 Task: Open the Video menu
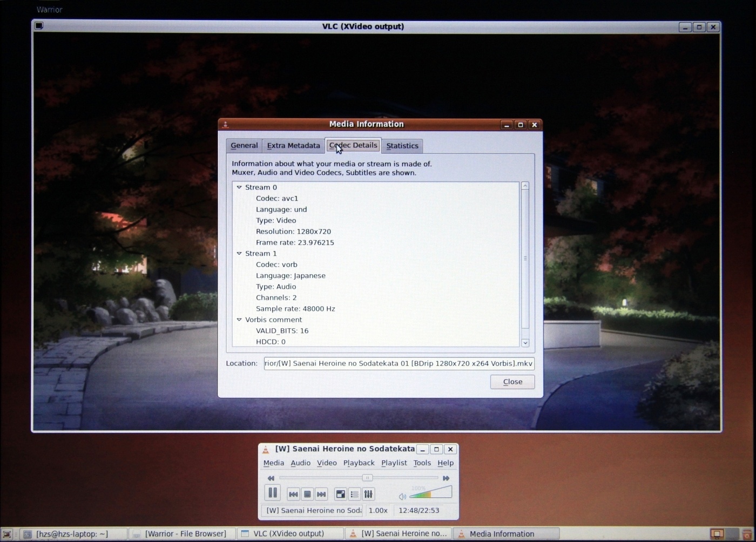click(x=327, y=463)
